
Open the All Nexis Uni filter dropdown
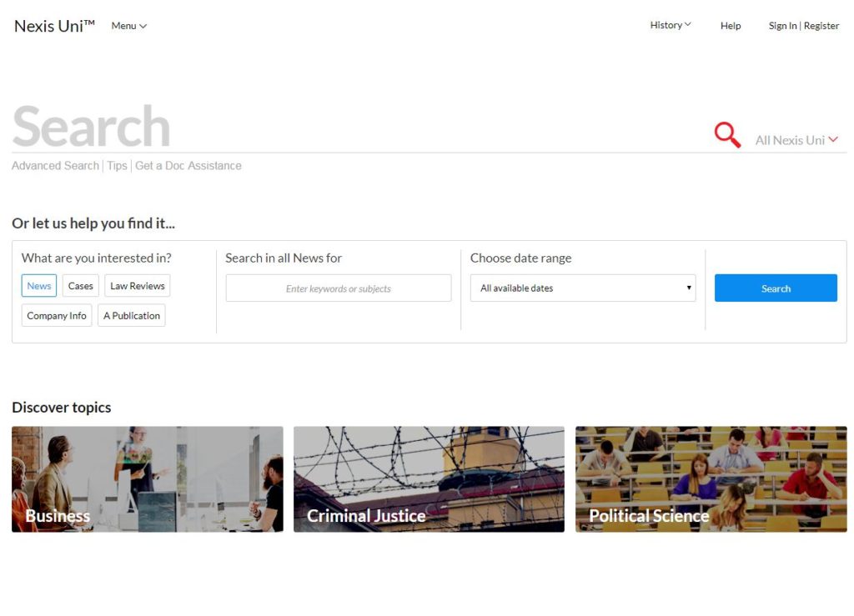(x=796, y=140)
